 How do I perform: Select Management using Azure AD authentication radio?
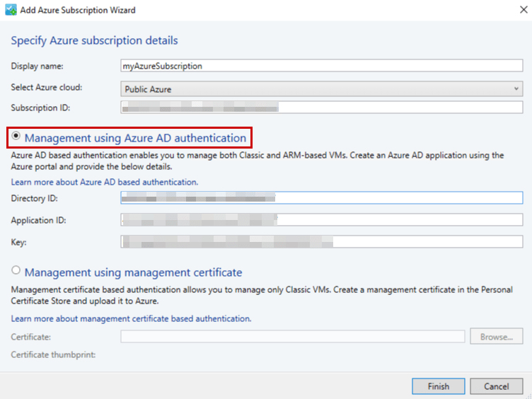pyautogui.click(x=16, y=136)
